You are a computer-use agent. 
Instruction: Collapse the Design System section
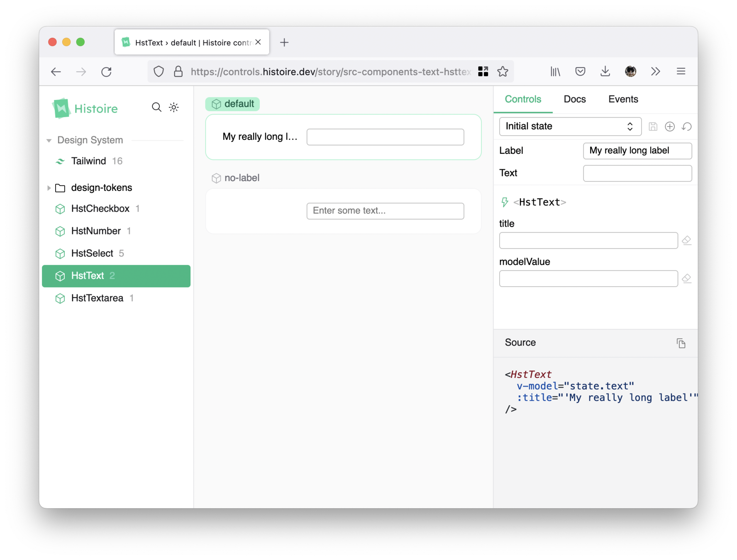tap(49, 141)
